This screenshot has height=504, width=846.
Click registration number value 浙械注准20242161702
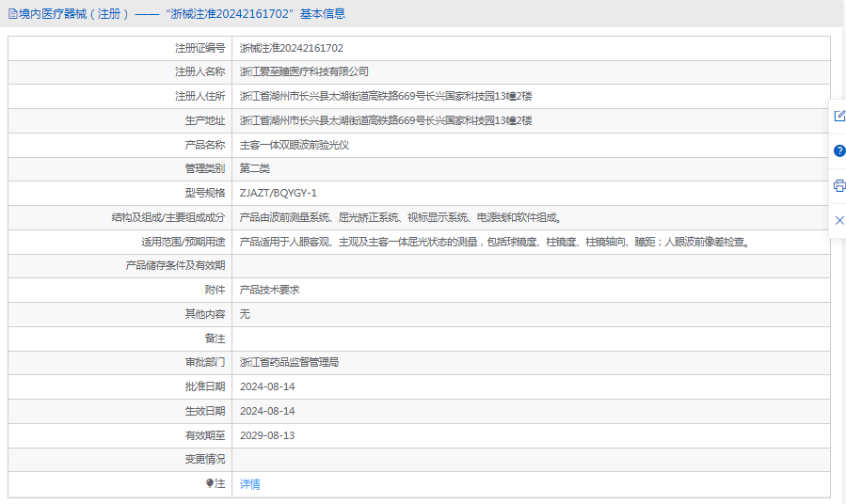[291, 48]
